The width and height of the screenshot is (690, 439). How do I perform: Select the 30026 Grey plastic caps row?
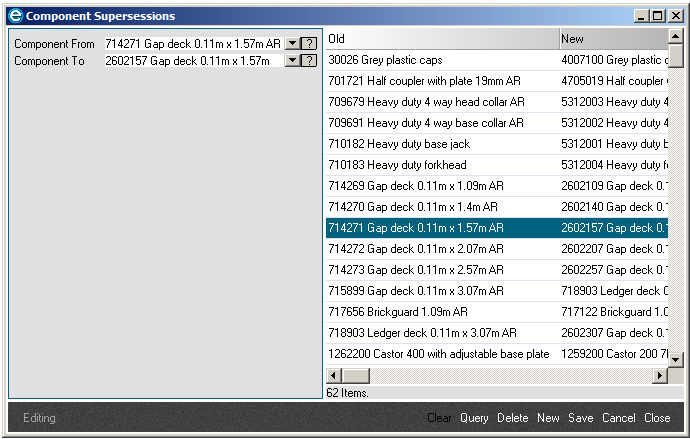441,60
